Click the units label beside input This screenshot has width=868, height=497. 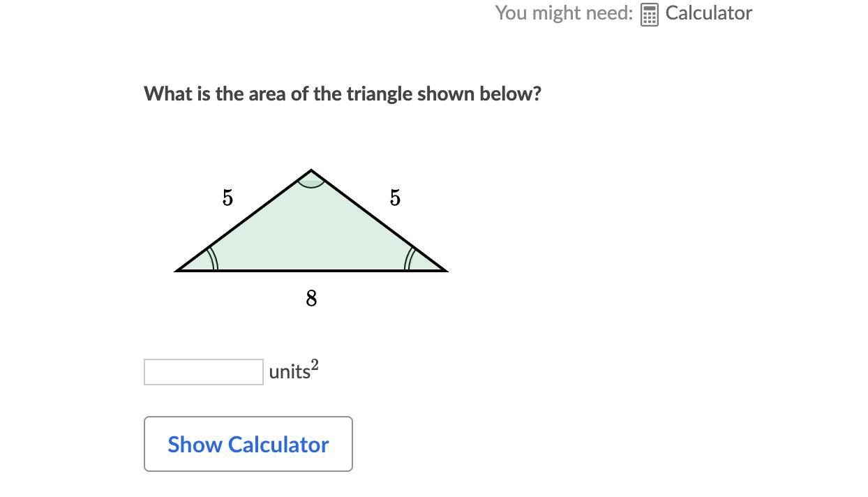click(290, 372)
